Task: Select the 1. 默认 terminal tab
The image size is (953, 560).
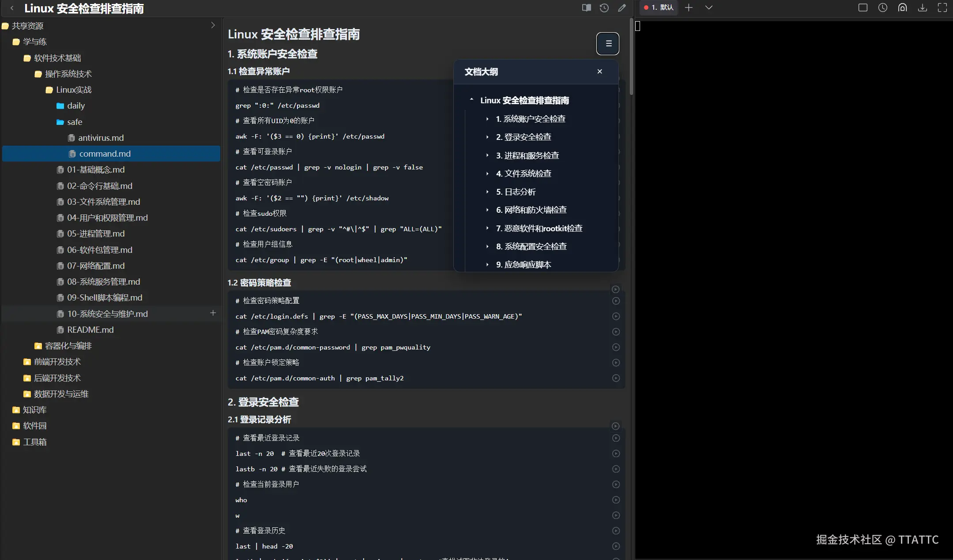Action: coord(659,8)
